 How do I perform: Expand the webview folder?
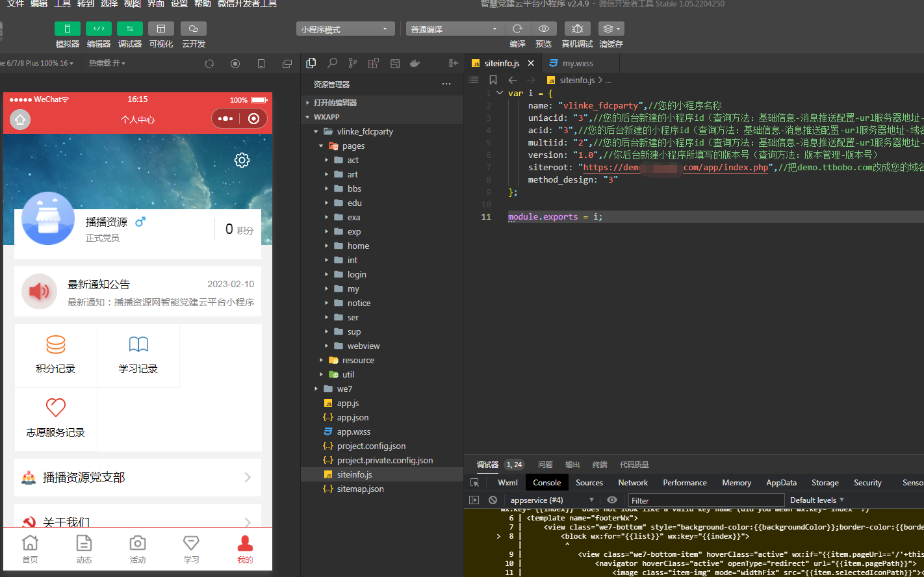pos(382,346)
